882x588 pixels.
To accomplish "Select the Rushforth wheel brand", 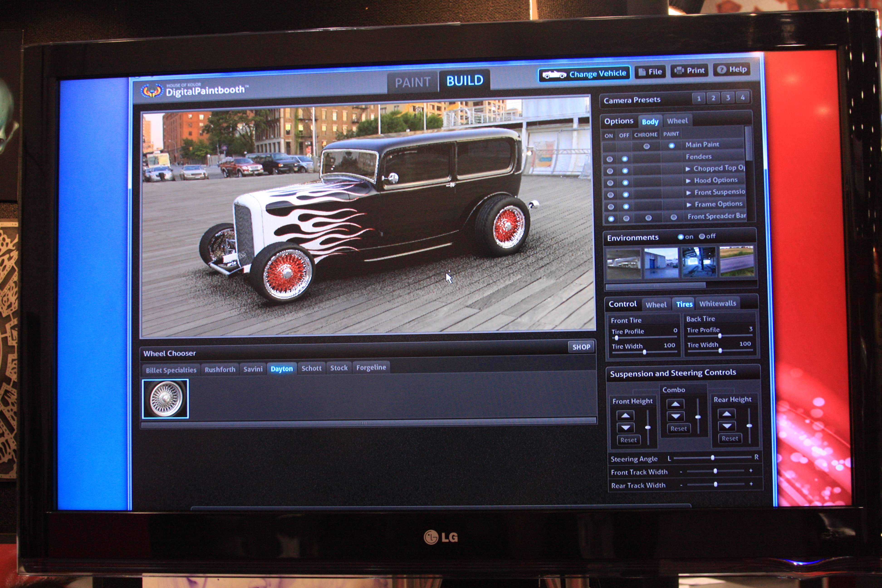I will click(x=220, y=369).
